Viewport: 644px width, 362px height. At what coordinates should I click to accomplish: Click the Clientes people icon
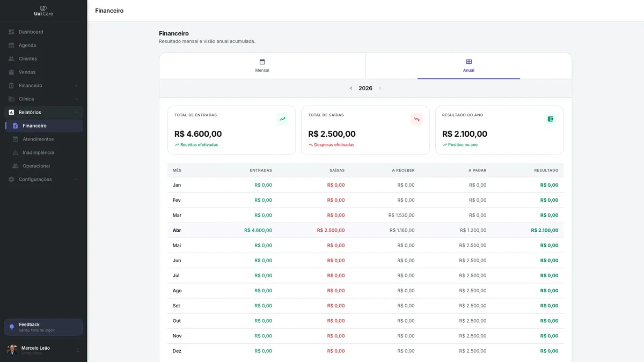click(11, 59)
